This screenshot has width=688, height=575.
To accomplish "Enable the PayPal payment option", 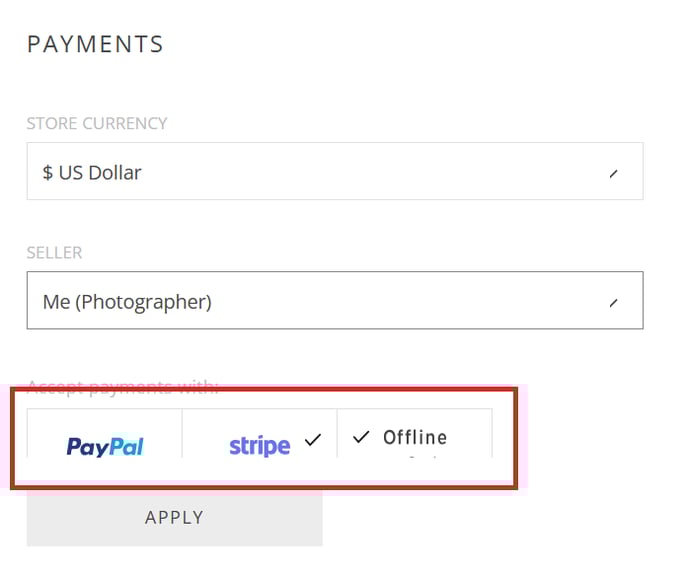I will [x=104, y=433].
